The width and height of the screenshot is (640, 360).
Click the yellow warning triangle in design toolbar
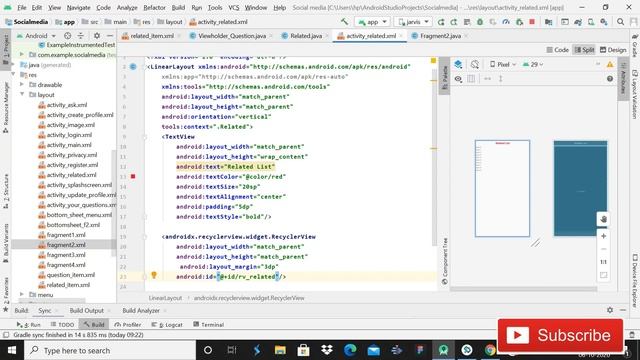(610, 64)
